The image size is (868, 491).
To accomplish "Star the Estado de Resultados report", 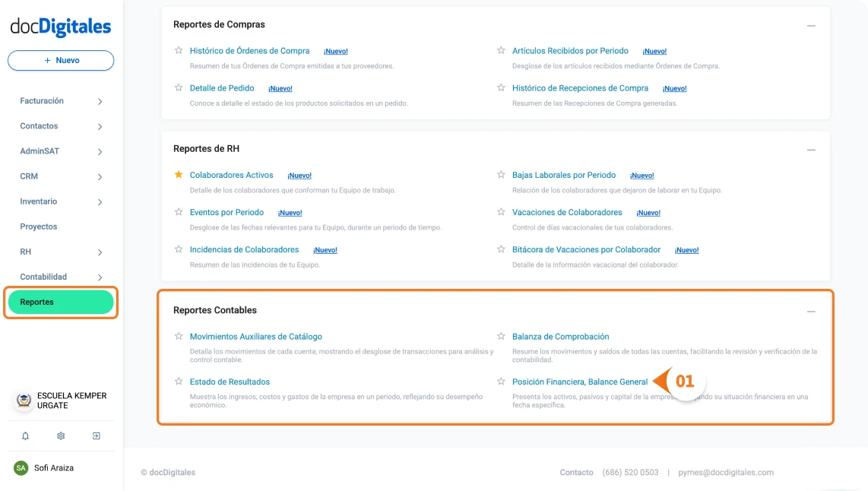I will point(178,382).
